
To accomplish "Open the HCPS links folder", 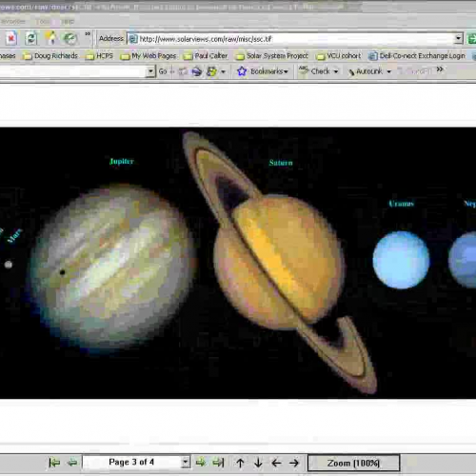I will pos(99,56).
